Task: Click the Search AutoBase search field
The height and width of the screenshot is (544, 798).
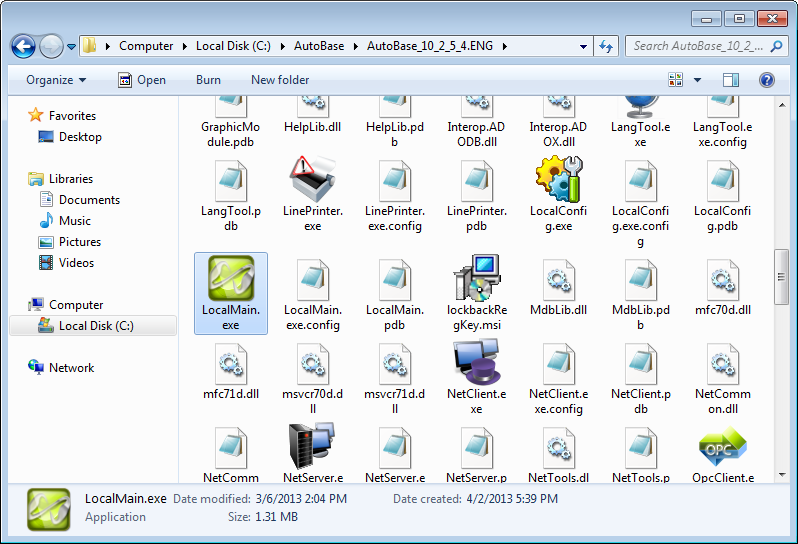Action: pyautogui.click(x=698, y=46)
